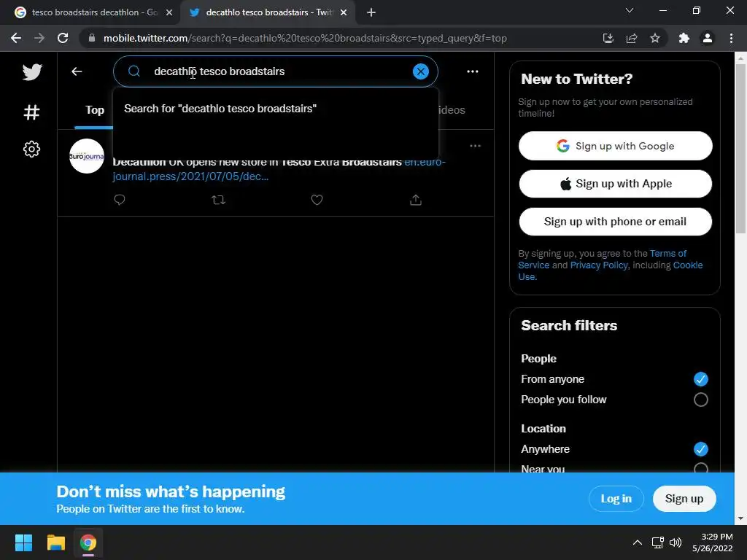Like the Decathlon tweet
Viewport: 747px width, 560px height.
[317, 200]
